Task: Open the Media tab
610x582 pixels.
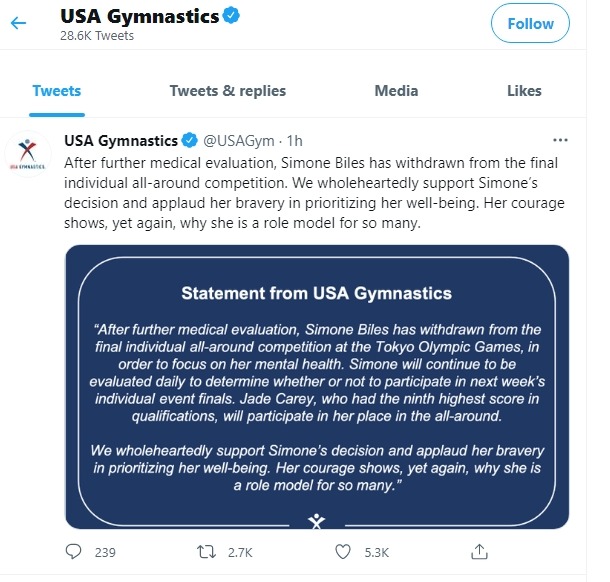Action: [396, 91]
